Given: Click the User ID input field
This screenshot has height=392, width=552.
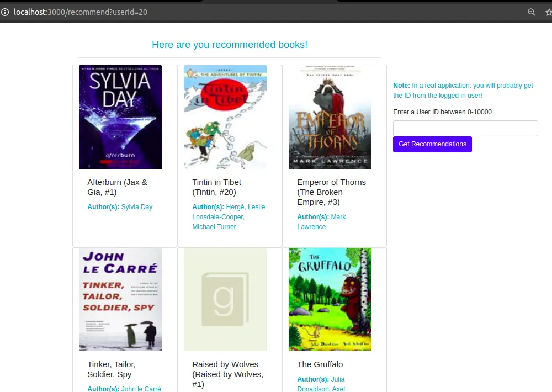Looking at the screenshot, I should (465, 128).
